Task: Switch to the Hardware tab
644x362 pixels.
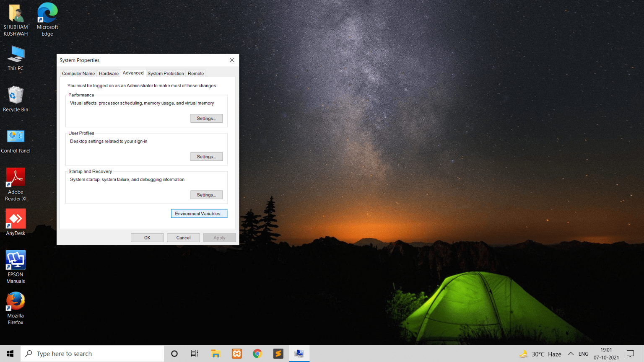Action: pos(109,73)
